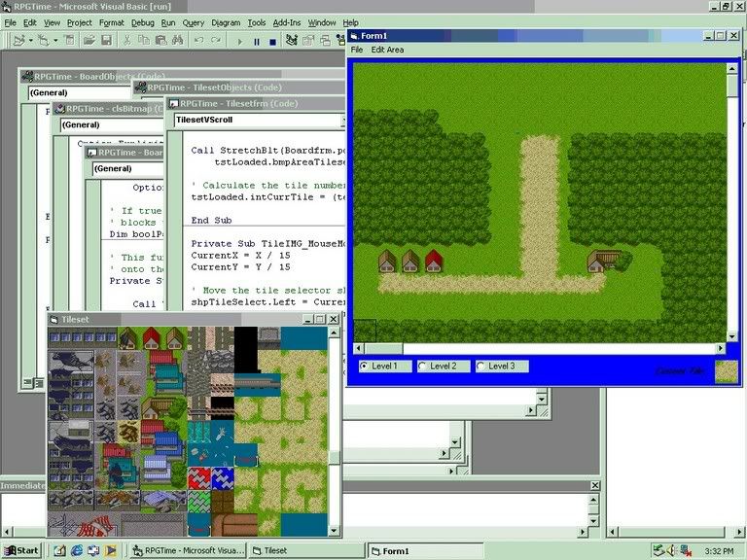The image size is (747, 560).
Task: Click the Show Desktop Quick Launch icon
Action: (x=59, y=551)
